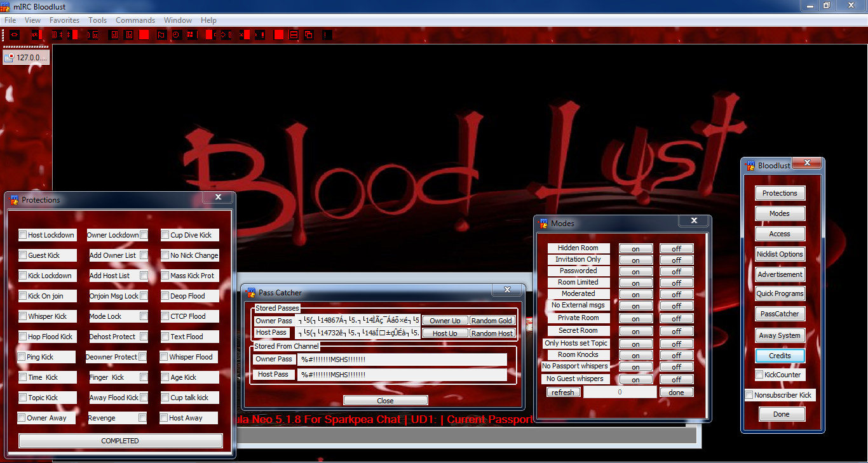Viewport: 868px width, 463px height.
Task: Click the four-squares grid toolbar icon
Action: click(191, 34)
